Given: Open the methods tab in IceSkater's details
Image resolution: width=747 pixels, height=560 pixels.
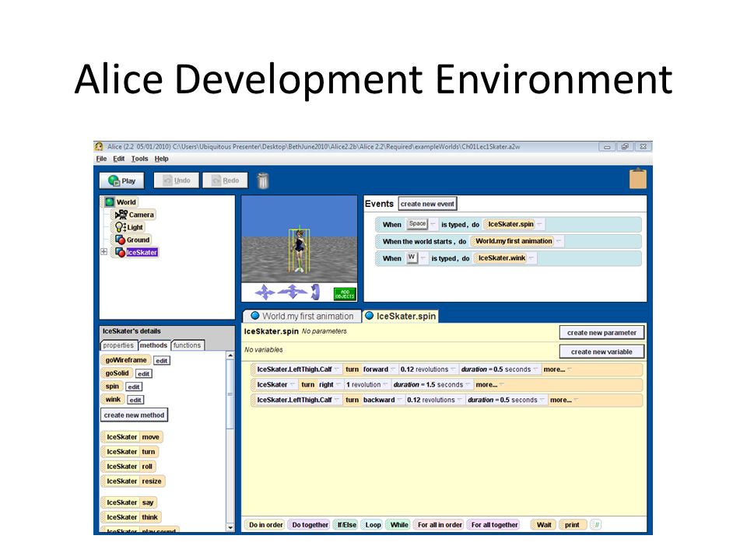Looking at the screenshot, I should tap(153, 345).
